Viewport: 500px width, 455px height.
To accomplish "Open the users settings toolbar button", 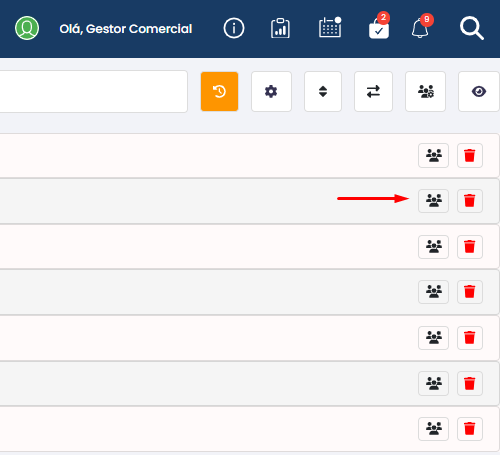I will (425, 91).
